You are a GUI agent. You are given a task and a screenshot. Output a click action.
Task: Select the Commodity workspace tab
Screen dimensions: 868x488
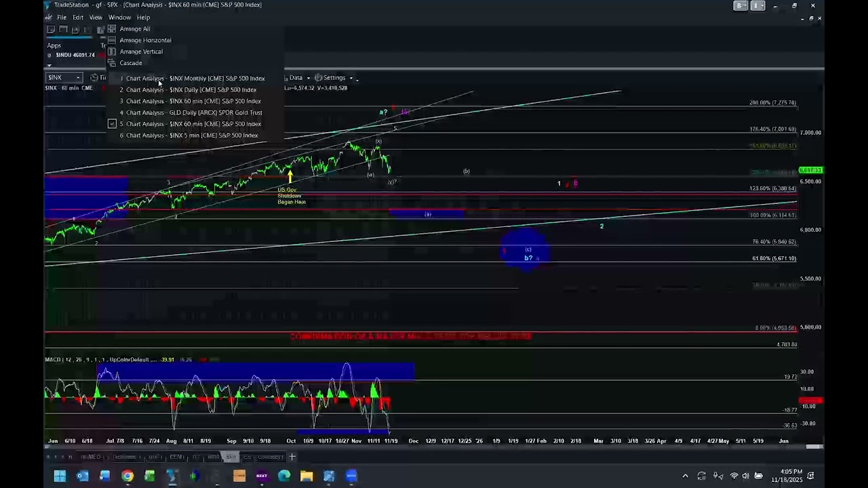[270, 457]
